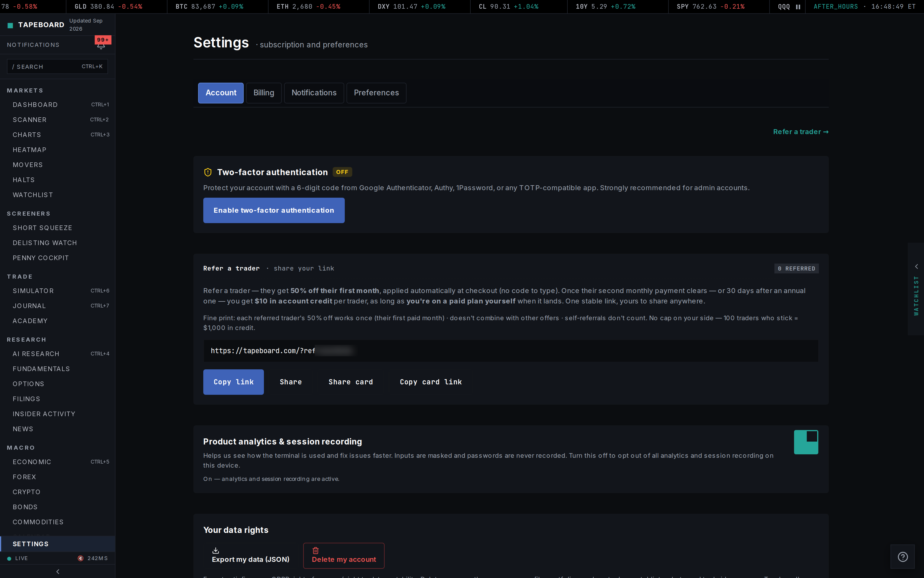Click the BTC 83,687 ticker
This screenshot has height=578, width=924.
click(209, 7)
